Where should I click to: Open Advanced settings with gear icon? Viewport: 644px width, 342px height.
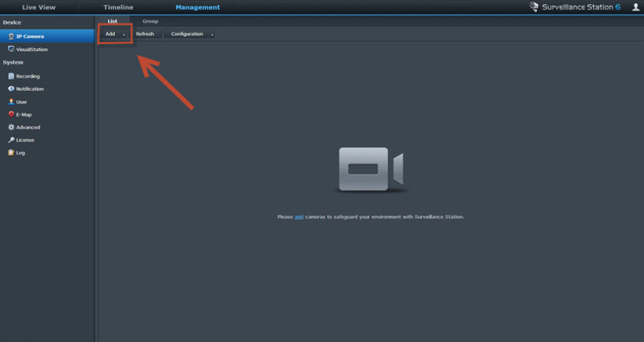(27, 127)
